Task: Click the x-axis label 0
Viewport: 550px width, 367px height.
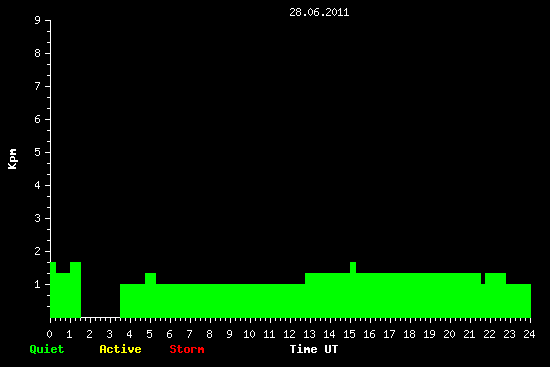Action: point(49,334)
